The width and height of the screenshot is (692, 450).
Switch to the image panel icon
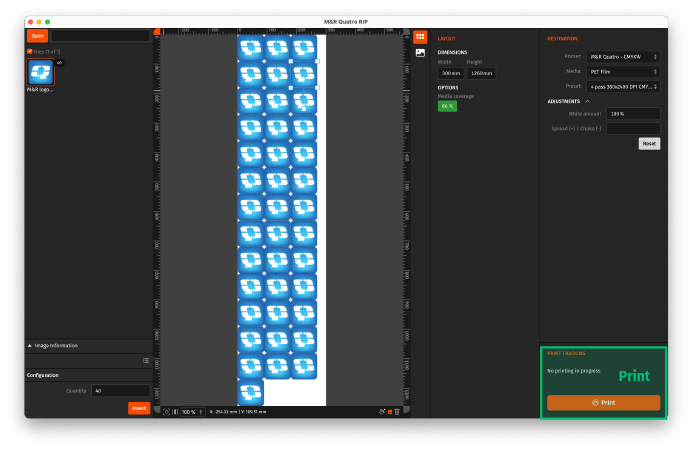click(420, 52)
